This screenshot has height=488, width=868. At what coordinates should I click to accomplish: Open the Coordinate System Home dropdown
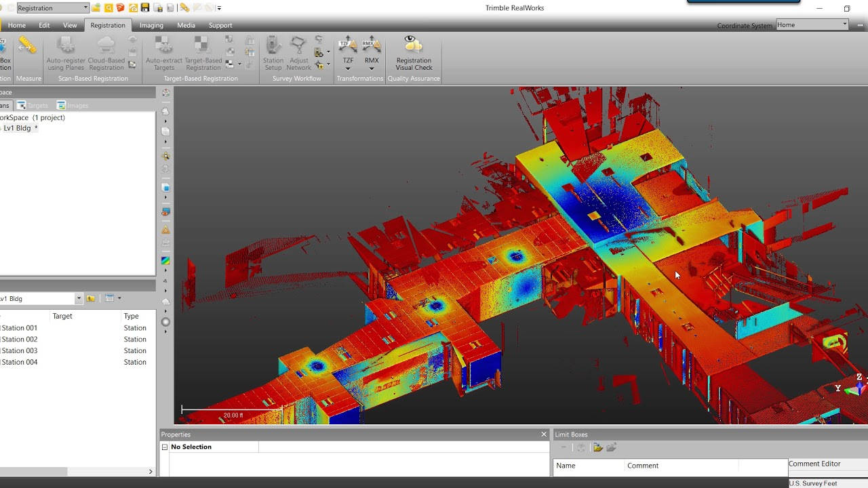(844, 25)
